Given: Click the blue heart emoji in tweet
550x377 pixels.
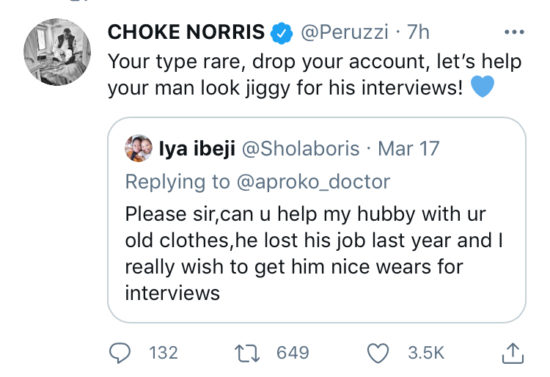Looking at the screenshot, I should point(482,86).
